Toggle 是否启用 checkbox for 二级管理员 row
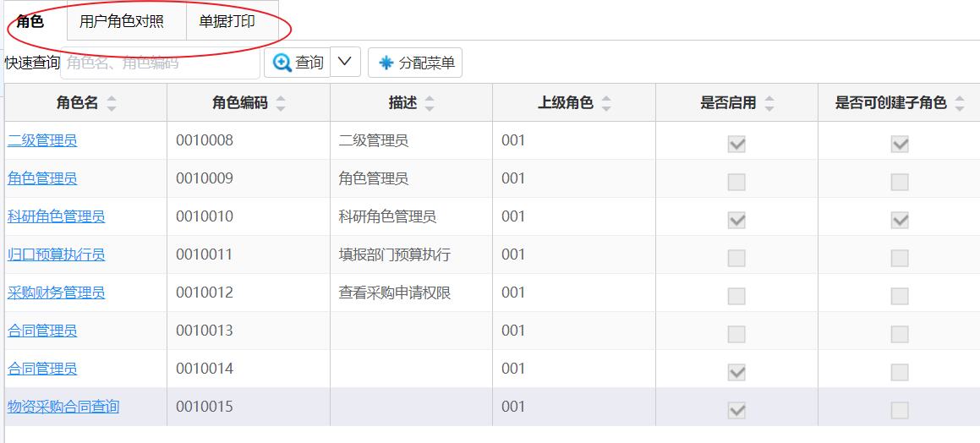 [736, 145]
